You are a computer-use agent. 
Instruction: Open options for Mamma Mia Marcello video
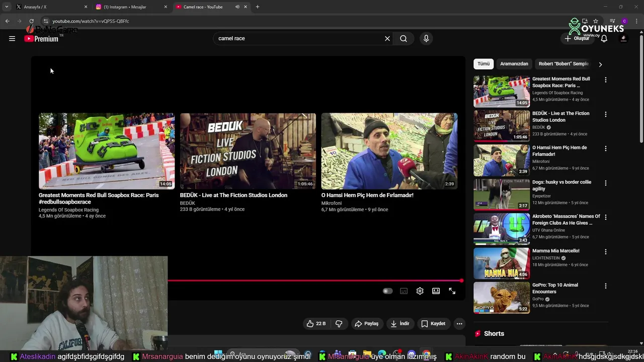tap(606, 251)
